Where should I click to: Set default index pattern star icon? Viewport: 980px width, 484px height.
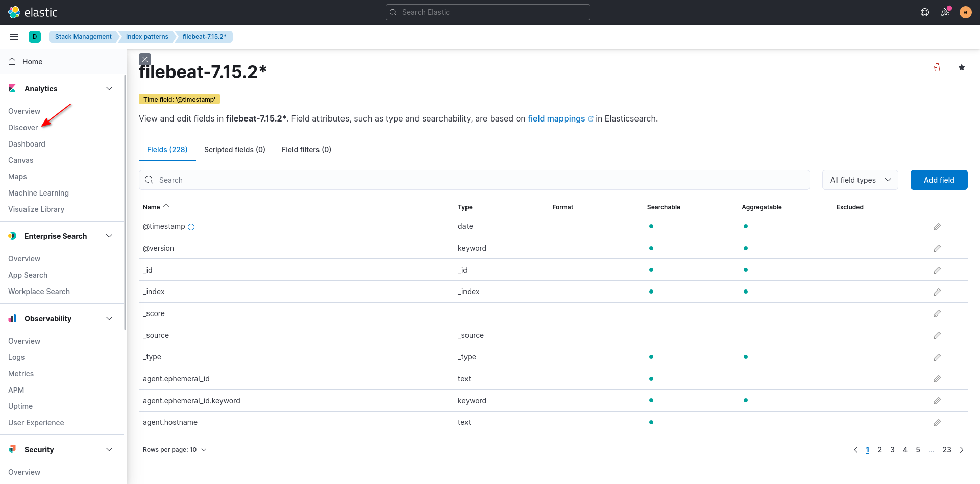962,67
